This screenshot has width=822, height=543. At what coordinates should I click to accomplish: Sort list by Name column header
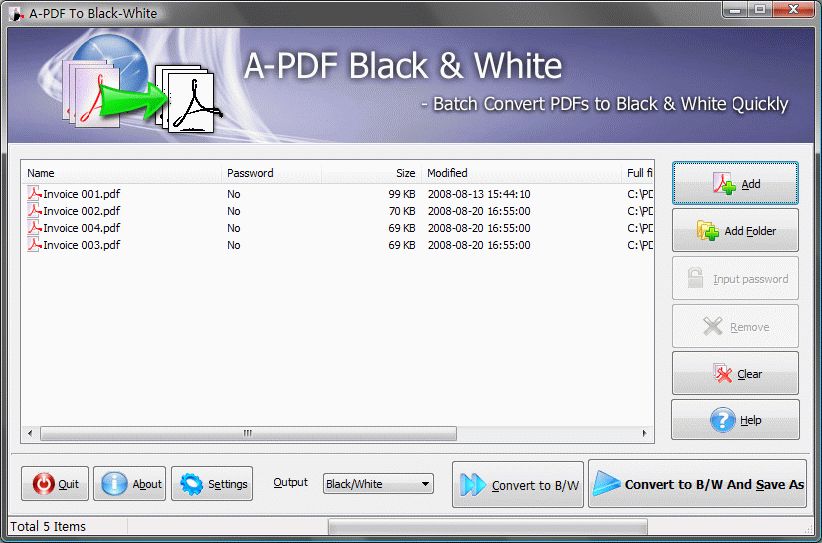click(121, 173)
